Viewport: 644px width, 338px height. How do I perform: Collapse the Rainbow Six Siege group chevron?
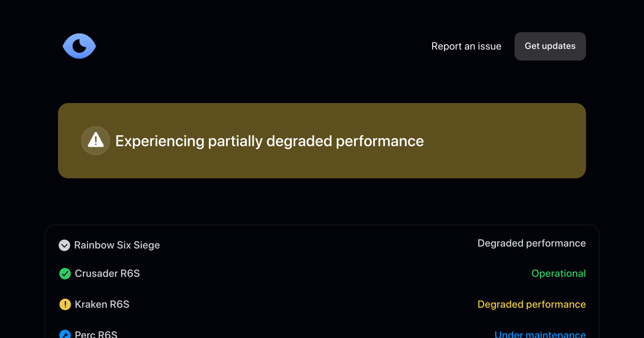64,245
